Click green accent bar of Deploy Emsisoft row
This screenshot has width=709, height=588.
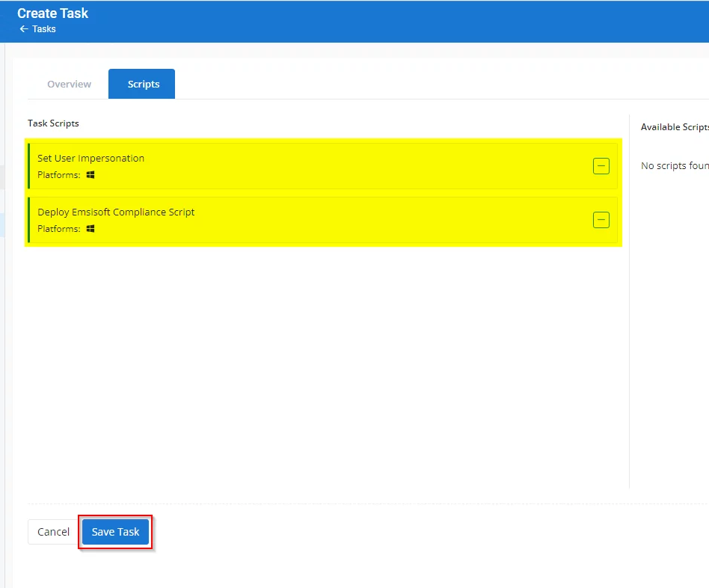29,220
